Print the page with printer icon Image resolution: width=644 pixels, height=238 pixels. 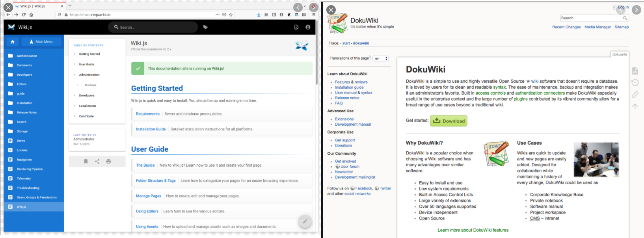(108, 162)
